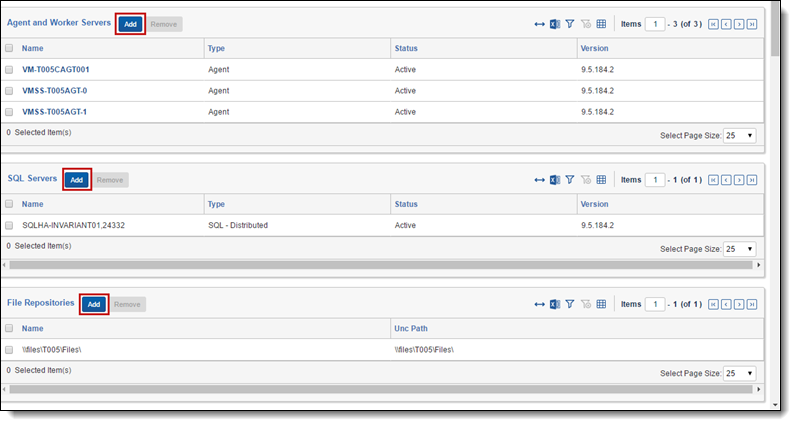Screen dimensions: 796x426
Task: Jump to last page in File Repositories grid
Action: [751, 304]
